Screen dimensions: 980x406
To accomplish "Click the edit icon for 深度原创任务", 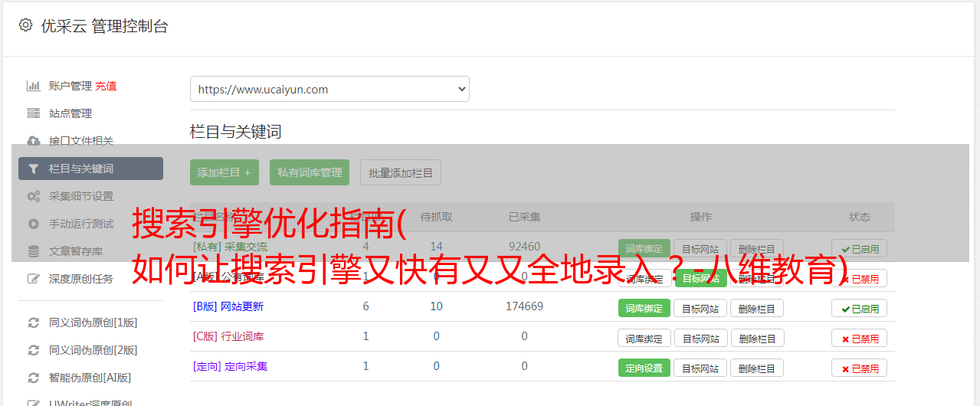I will (34, 279).
